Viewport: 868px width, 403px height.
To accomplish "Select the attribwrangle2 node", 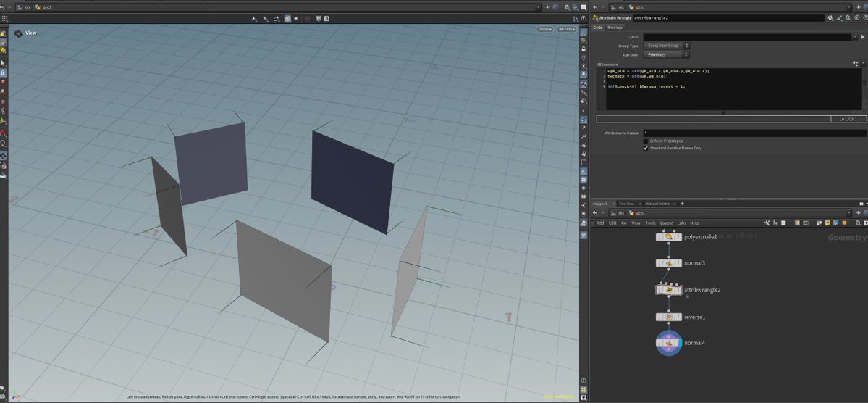I will 669,289.
